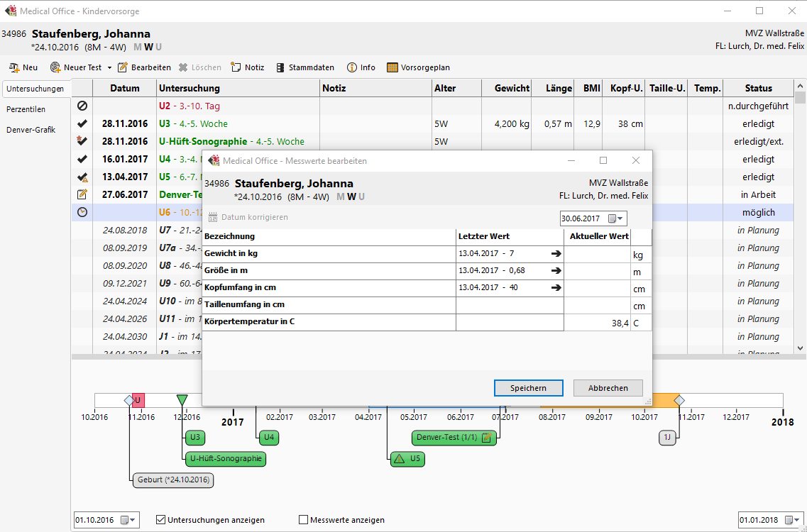This screenshot has width=807, height=532.
Task: Copy last Gewicht value with arrow
Action: [556, 253]
